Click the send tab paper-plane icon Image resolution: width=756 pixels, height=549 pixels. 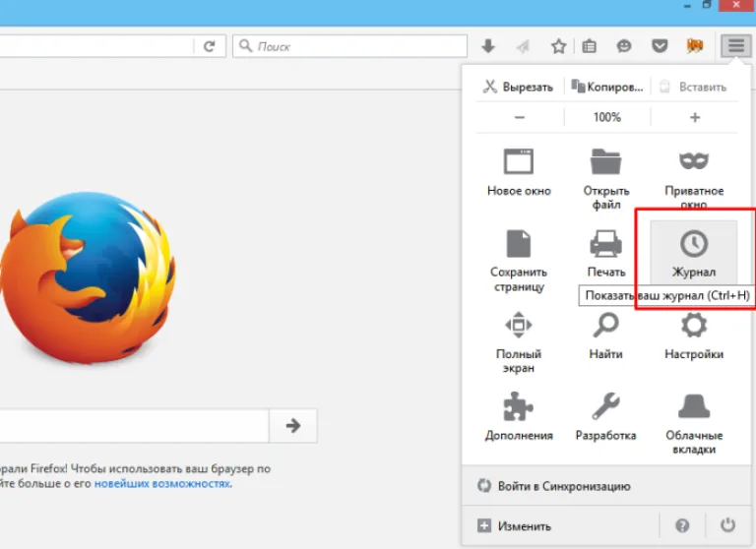click(523, 46)
